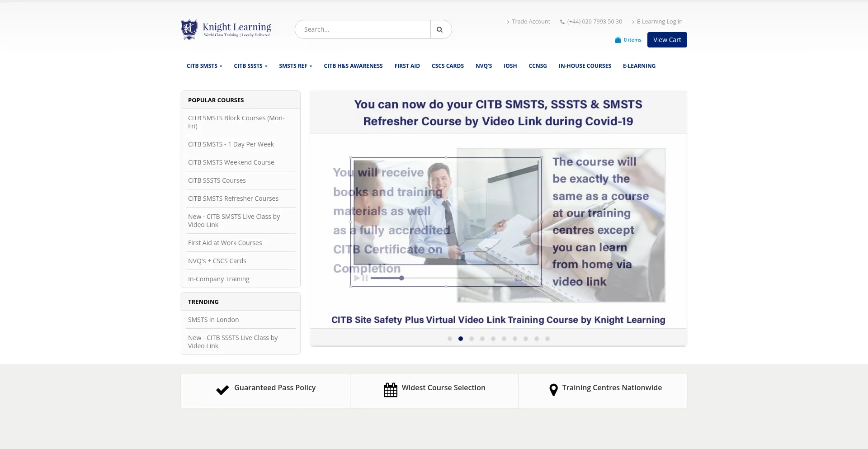Navigate to the IOSH menu item
The width and height of the screenshot is (868, 449).
(x=510, y=66)
